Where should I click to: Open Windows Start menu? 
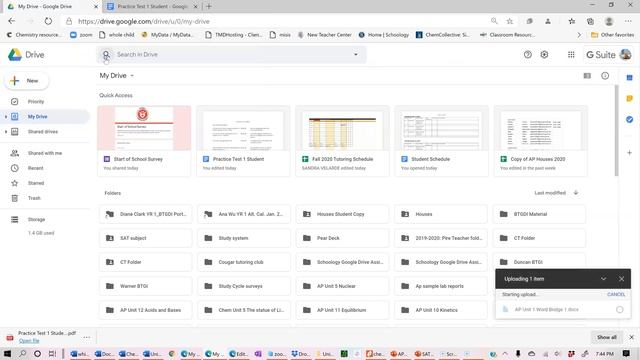pyautogui.click(x=7, y=353)
